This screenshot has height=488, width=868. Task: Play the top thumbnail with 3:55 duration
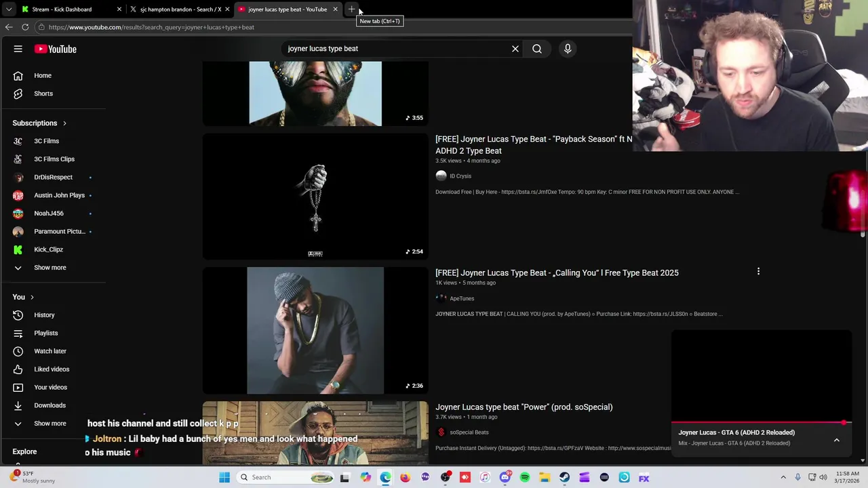pos(315,94)
